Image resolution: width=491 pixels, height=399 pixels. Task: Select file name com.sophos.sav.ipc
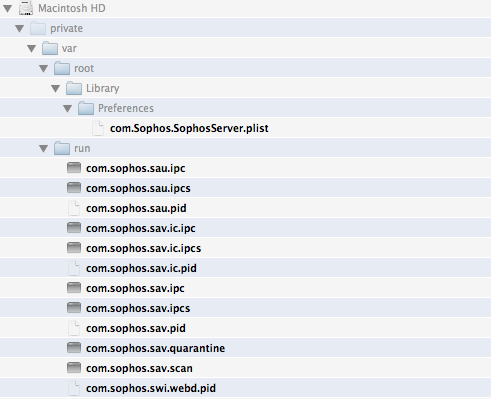click(135, 289)
